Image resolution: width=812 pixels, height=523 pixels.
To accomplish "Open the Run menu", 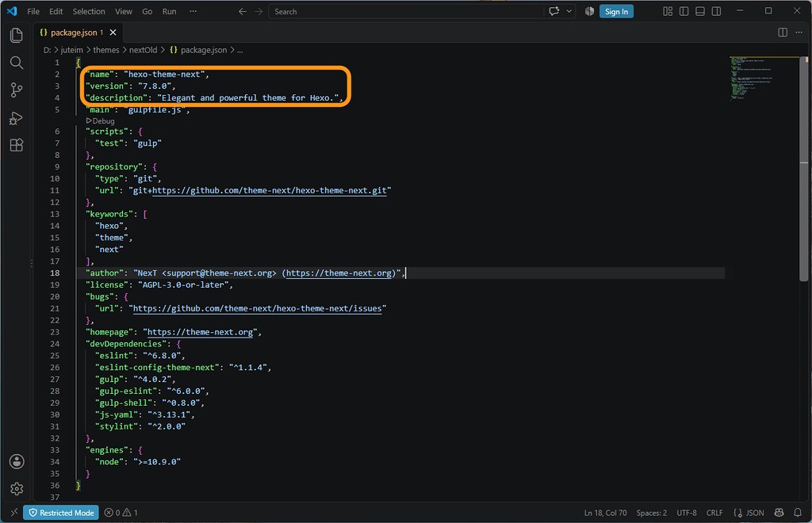I will coord(170,11).
